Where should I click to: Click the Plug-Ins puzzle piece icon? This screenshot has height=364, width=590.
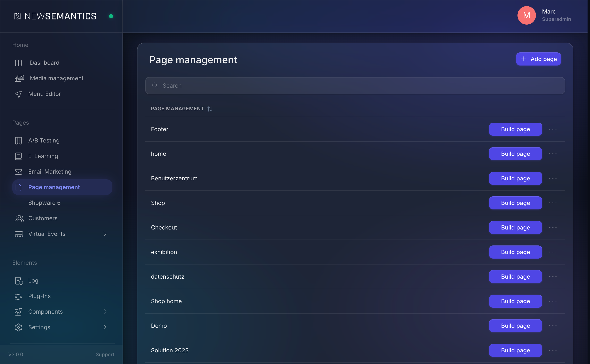tap(18, 296)
